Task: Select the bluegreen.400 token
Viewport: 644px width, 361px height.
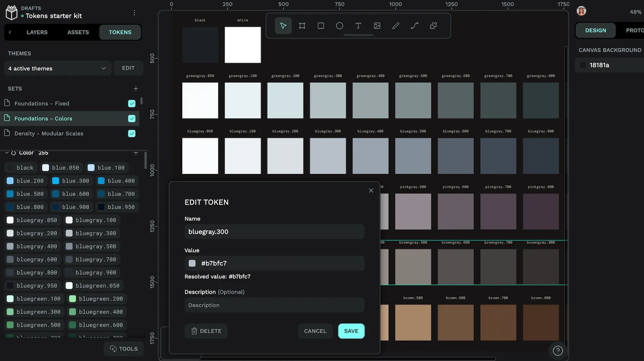Action: point(96,312)
